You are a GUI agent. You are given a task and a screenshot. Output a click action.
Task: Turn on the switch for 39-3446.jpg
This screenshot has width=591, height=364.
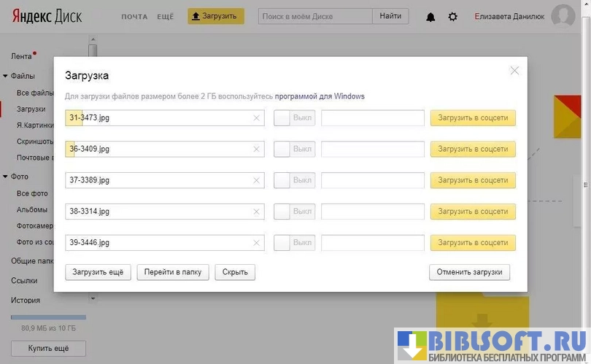coord(294,242)
